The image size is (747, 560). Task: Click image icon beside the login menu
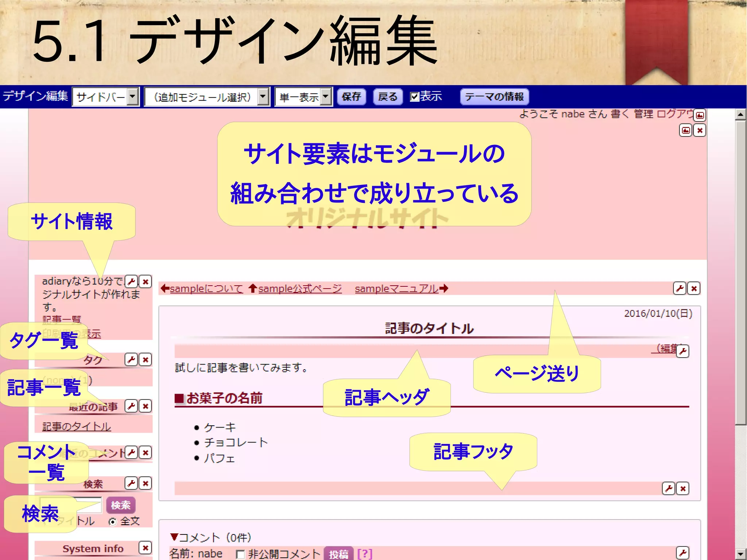tap(700, 115)
